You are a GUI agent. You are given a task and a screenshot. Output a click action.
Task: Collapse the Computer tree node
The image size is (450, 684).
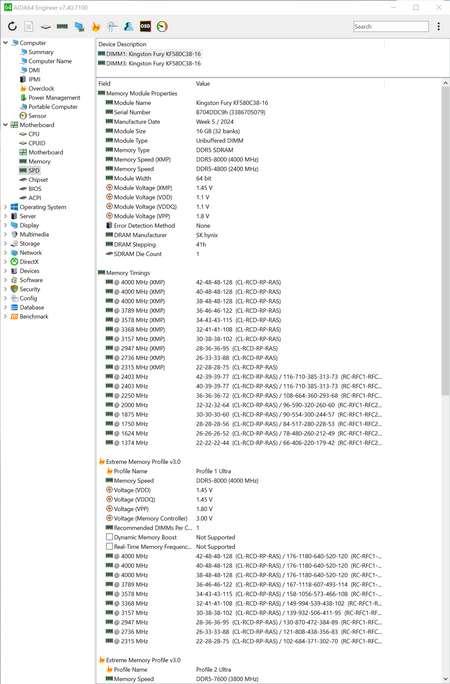click(x=6, y=43)
